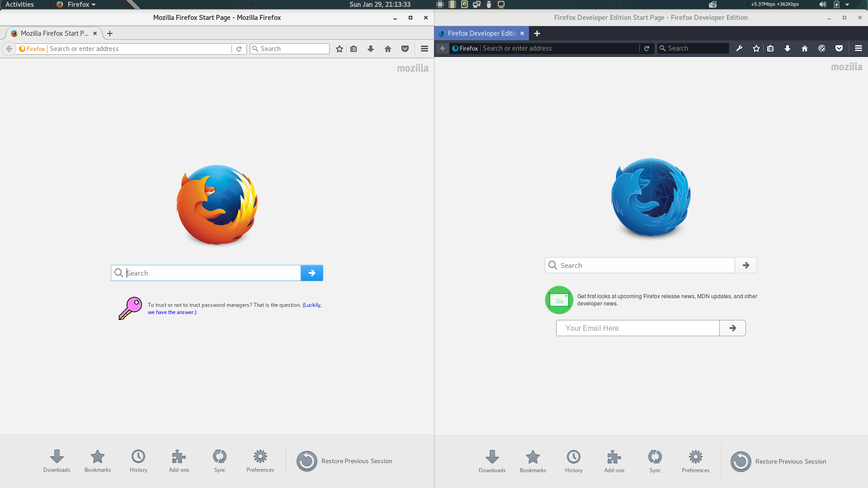Go back in left Firefox window

pos(9,49)
